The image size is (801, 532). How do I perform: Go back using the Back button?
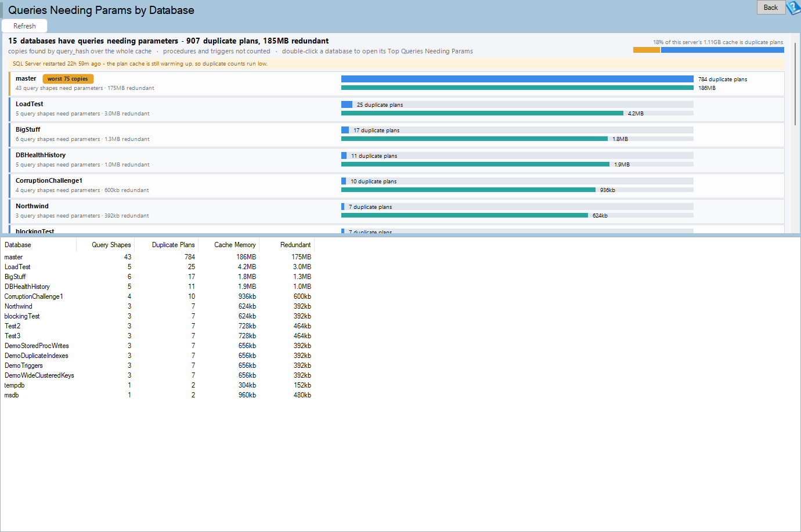[x=771, y=7]
